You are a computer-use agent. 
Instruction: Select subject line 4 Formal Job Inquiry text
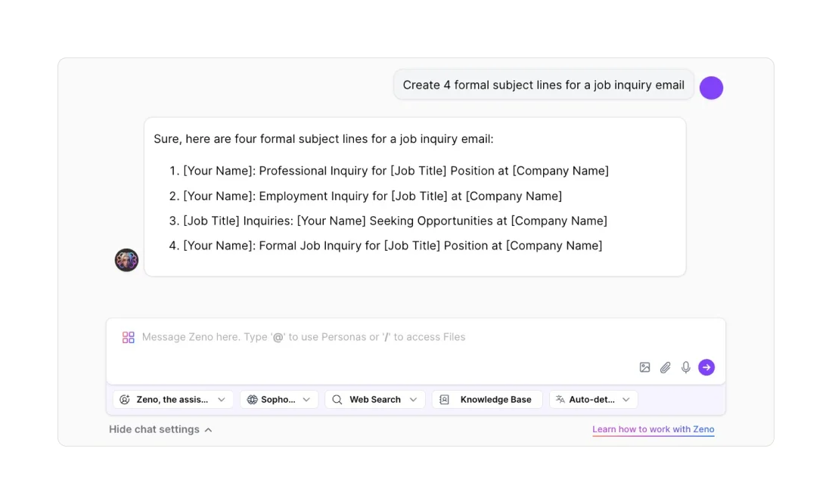[393, 246]
